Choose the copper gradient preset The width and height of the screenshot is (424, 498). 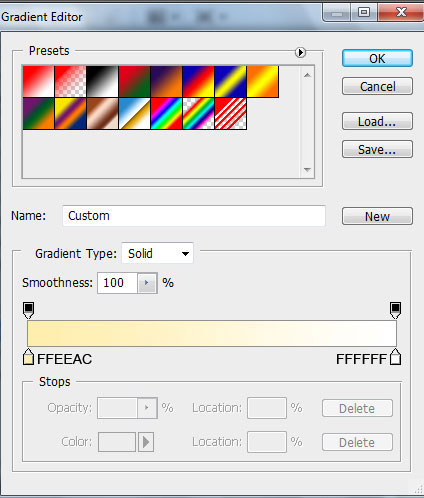(x=102, y=114)
